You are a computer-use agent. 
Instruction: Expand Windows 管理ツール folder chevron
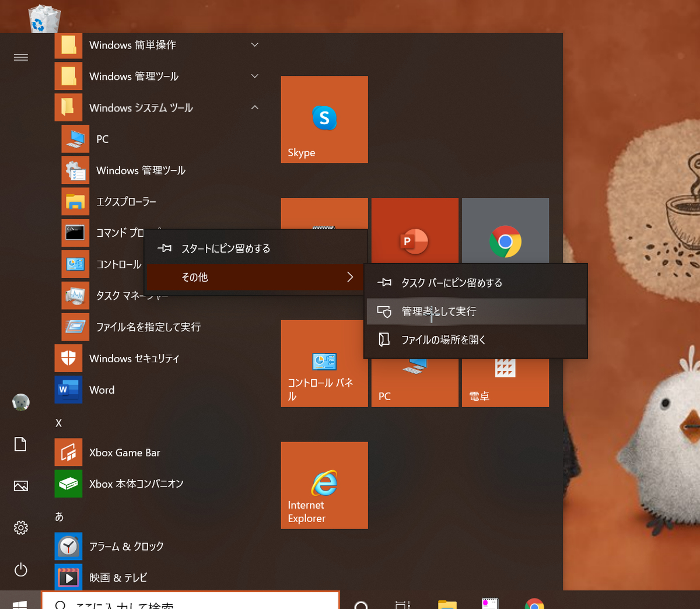pyautogui.click(x=255, y=76)
